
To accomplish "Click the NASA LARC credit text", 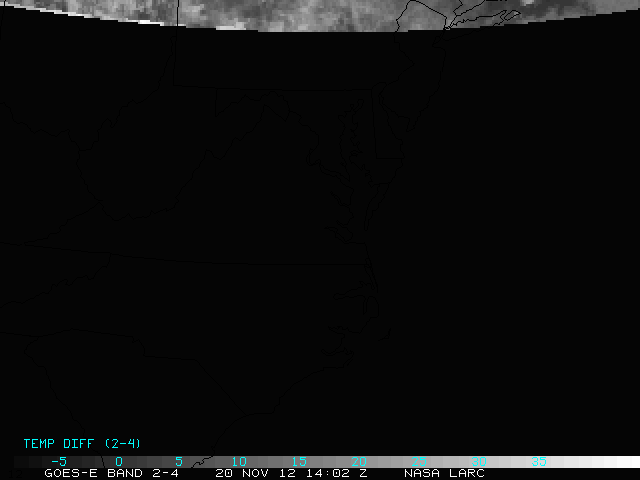I will (x=444, y=473).
